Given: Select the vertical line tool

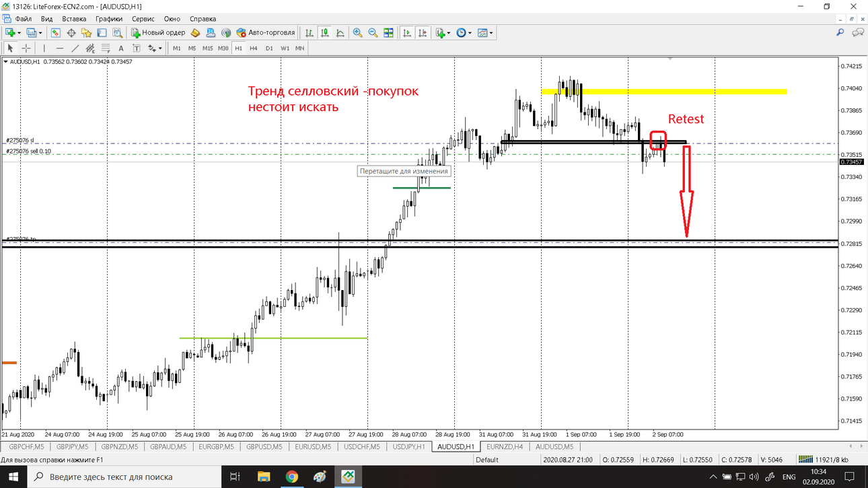Looking at the screenshot, I should click(44, 48).
